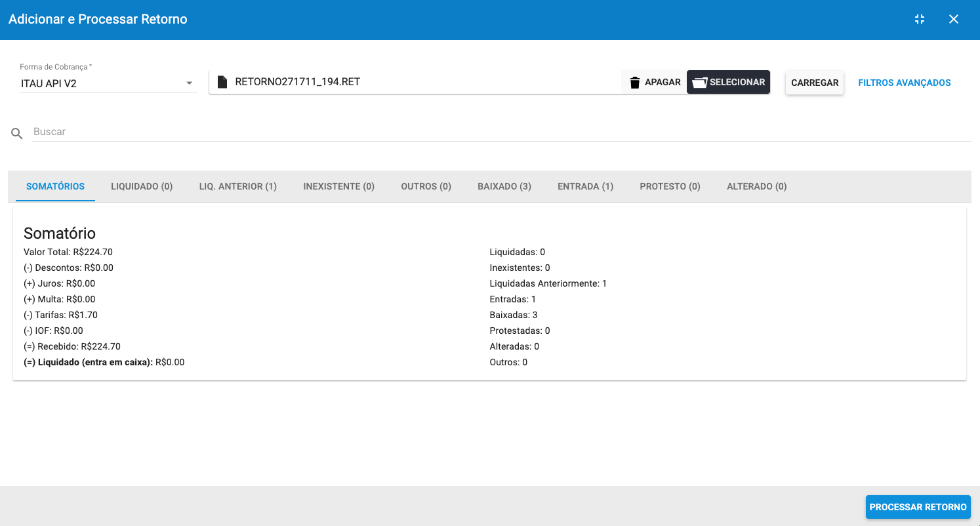980x526 pixels.
Task: Open the PROTESTO (0) tab
Action: (670, 186)
